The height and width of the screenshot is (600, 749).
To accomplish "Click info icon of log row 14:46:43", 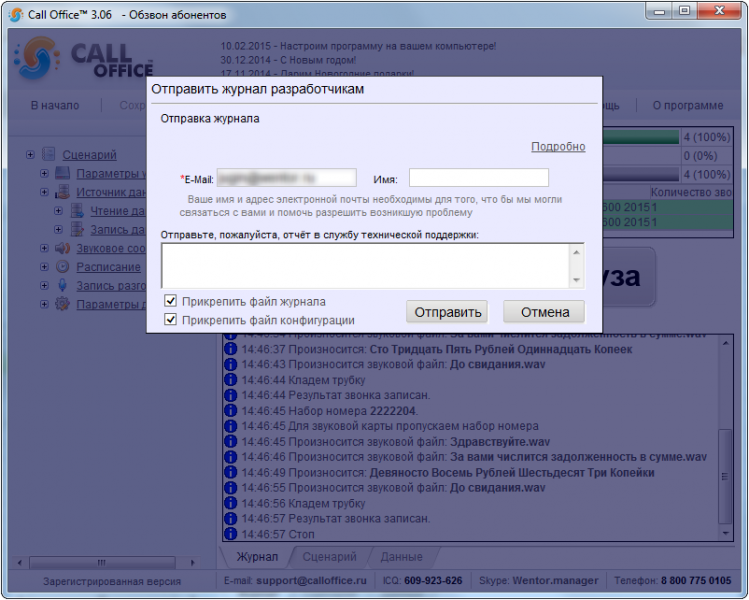I will (x=231, y=364).
